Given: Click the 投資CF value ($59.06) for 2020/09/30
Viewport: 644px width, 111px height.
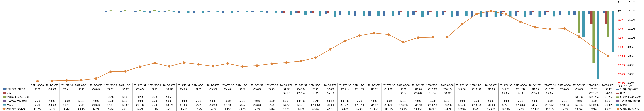Looking at the screenshot, I should click(x=579, y=105).
